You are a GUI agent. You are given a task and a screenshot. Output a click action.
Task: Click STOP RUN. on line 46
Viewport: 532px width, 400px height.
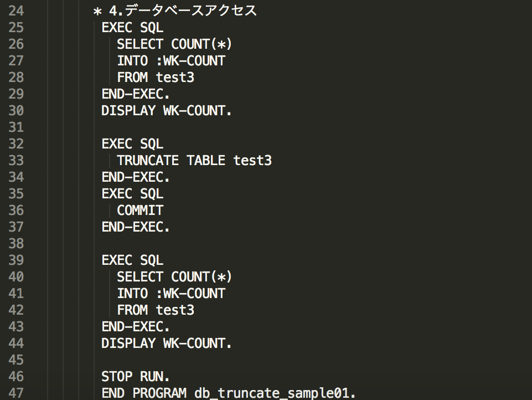136,377
